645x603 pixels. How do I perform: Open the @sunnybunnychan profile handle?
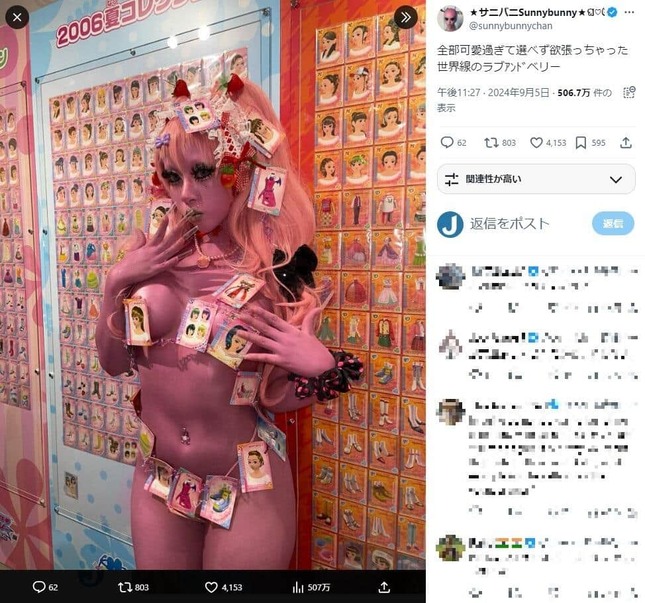(x=510, y=26)
